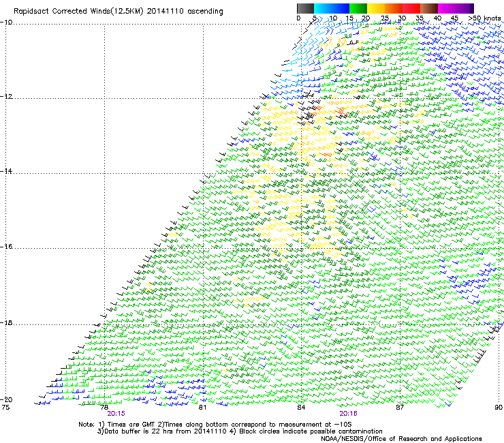The height and width of the screenshot is (443, 504).
Task: Click the '78' longitude axis label
Action: [x=104, y=408]
